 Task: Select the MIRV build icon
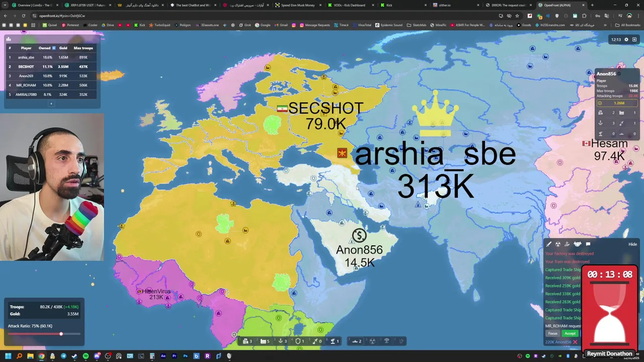coord(401,341)
